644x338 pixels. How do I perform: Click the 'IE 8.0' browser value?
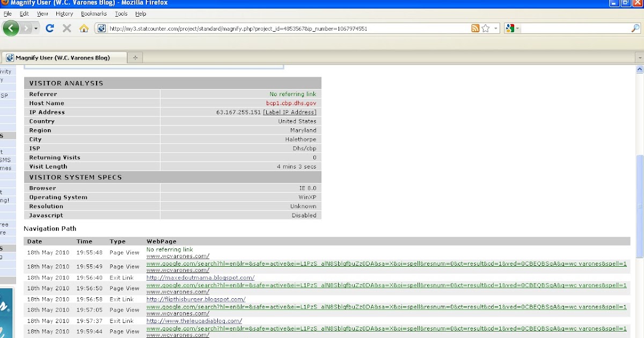[x=308, y=188]
